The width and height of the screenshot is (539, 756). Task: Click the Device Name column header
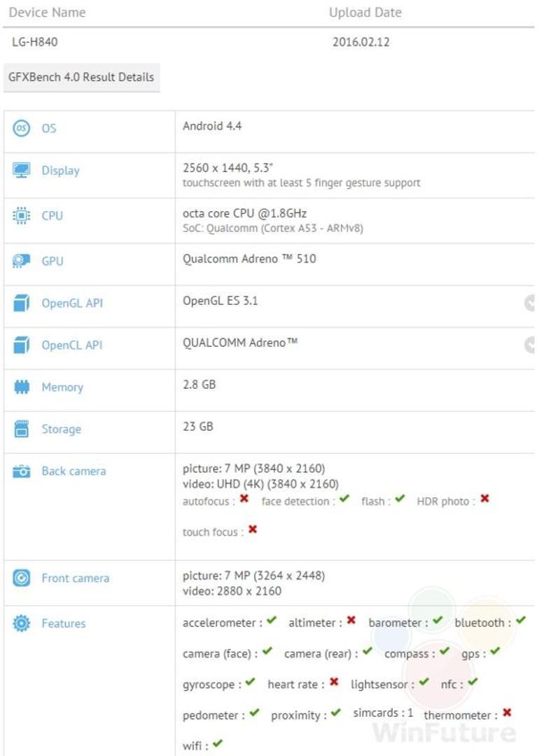(x=47, y=12)
